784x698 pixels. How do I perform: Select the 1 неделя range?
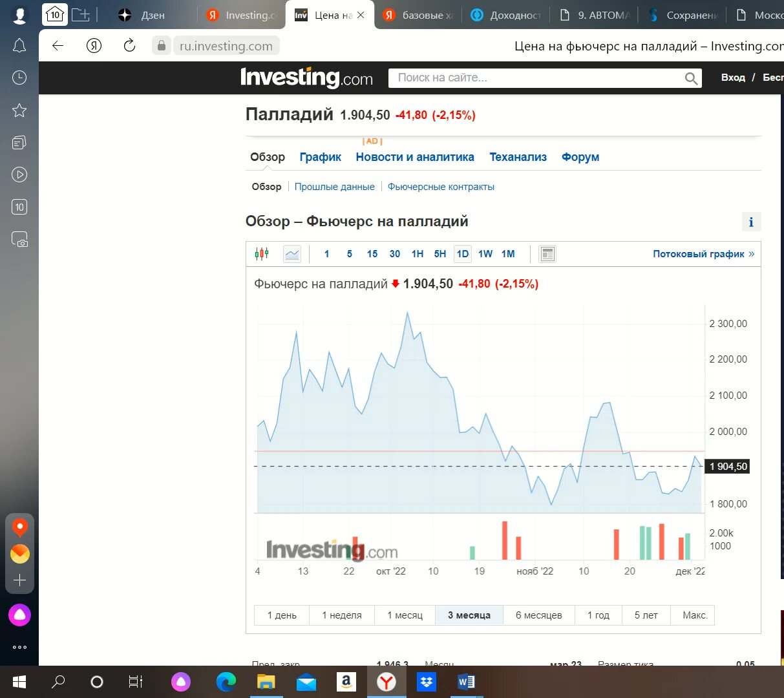342,615
